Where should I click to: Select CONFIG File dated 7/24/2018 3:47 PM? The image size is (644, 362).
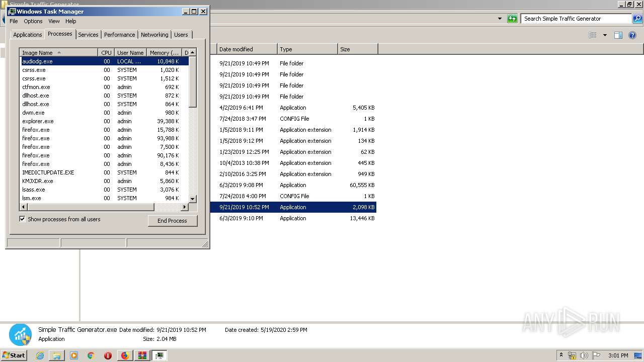[293, 119]
